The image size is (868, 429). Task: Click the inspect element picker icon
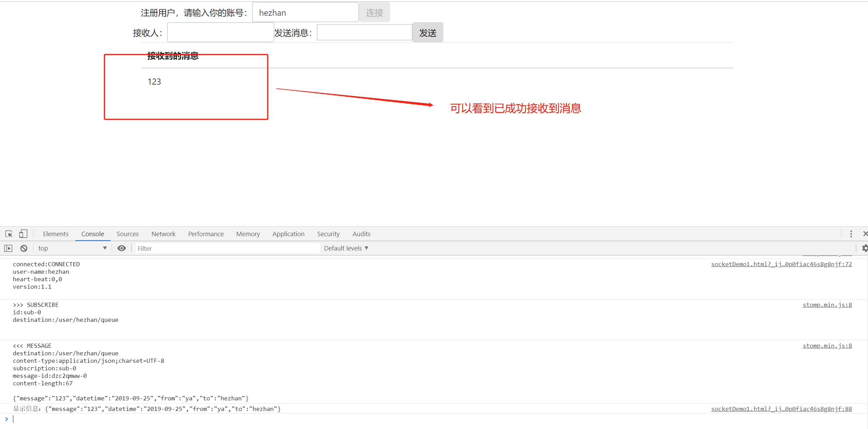[x=9, y=234]
